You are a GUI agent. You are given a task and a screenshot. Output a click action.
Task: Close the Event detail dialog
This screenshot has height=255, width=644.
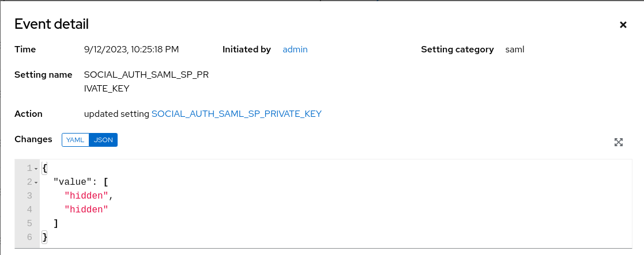(x=623, y=25)
